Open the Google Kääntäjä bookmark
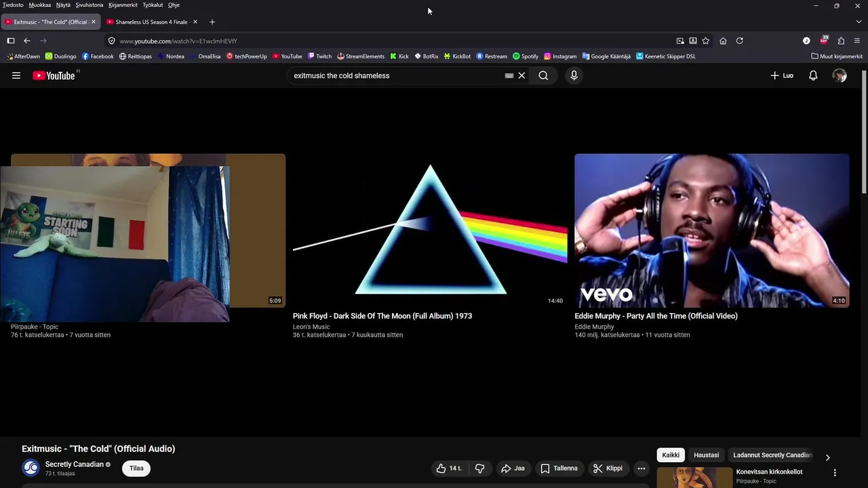Viewport: 868px width, 488px height. pyautogui.click(x=606, y=56)
